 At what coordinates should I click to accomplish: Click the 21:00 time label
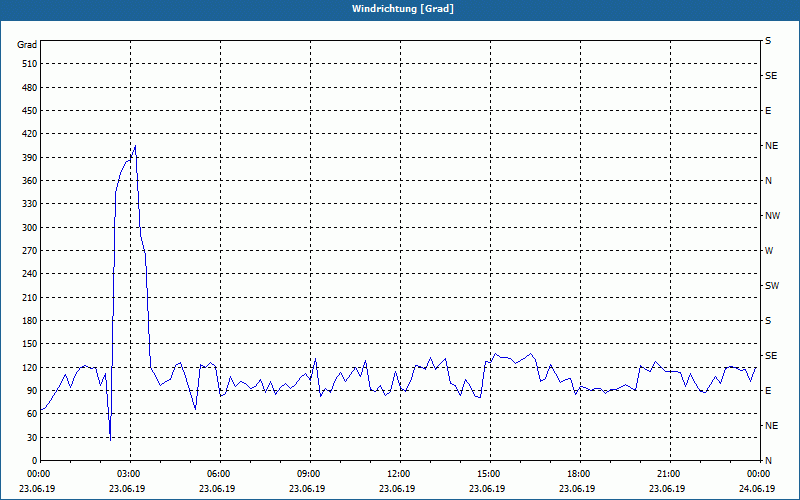(670, 474)
